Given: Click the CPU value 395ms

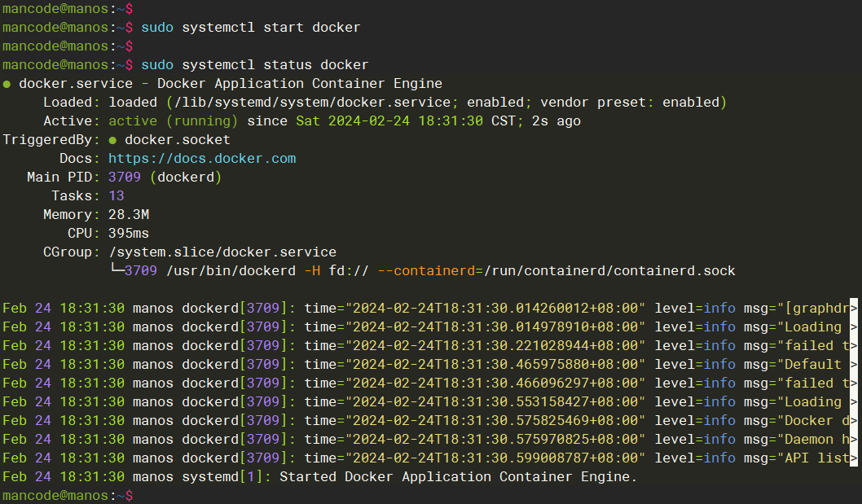Looking at the screenshot, I should (x=129, y=234).
